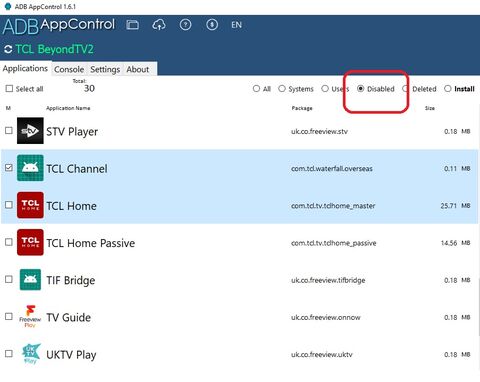Screen dimensions: 480x382
Task: Select the STV Player row name
Action: click(x=72, y=132)
